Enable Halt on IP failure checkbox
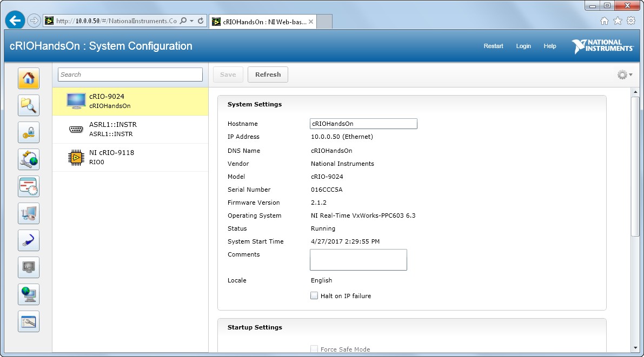This screenshot has width=644, height=357. click(x=314, y=295)
